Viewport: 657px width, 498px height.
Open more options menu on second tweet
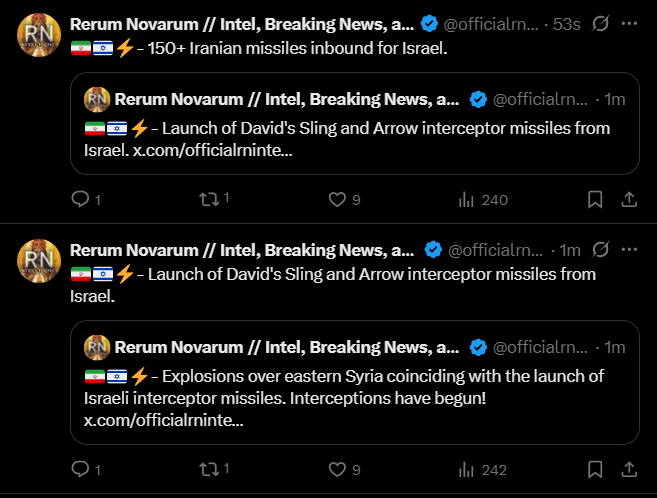pos(629,250)
